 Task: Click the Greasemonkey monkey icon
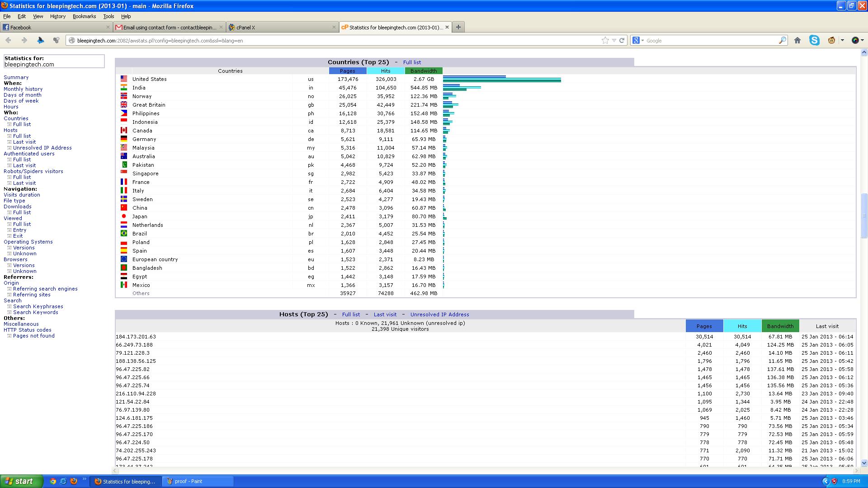tap(831, 40)
